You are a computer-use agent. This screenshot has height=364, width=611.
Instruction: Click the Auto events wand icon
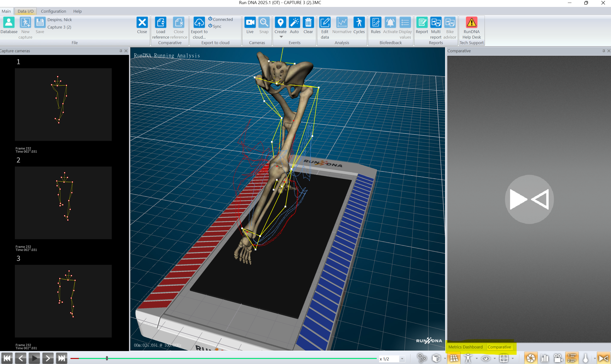point(294,23)
